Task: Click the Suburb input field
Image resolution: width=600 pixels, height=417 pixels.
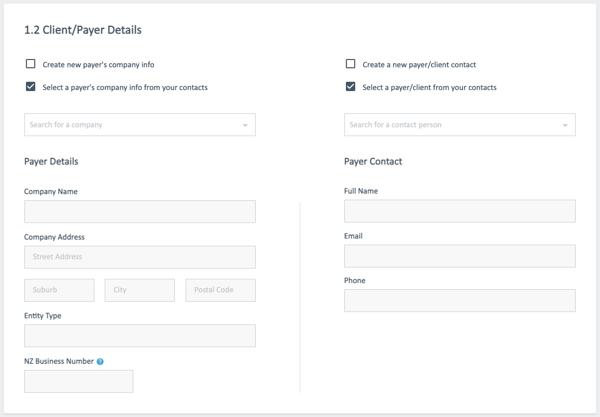Action: (59, 290)
